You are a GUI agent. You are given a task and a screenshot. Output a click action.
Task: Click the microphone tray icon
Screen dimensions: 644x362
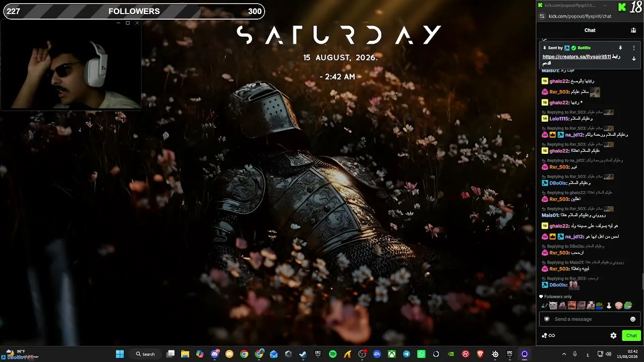point(575,354)
